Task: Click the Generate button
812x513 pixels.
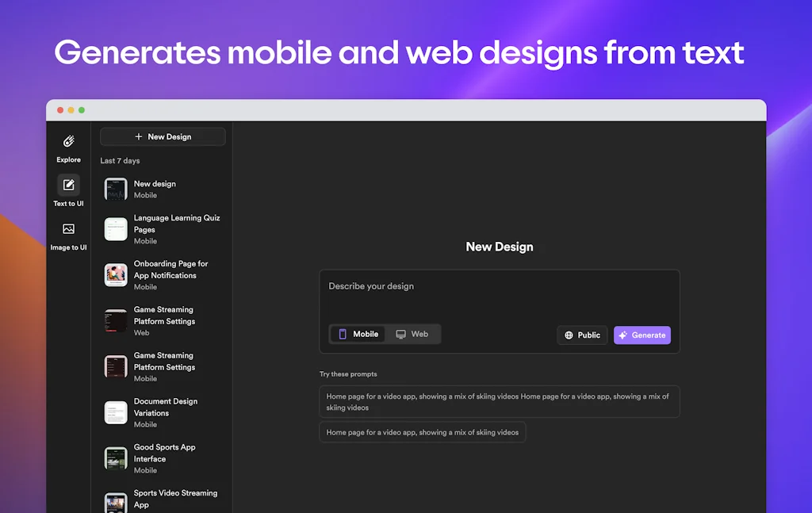Action: [x=642, y=335]
